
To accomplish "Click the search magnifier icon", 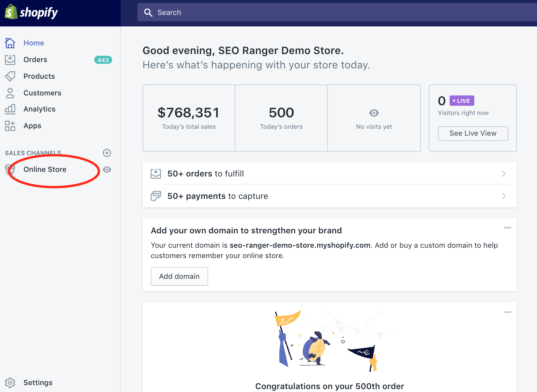I will [x=148, y=12].
